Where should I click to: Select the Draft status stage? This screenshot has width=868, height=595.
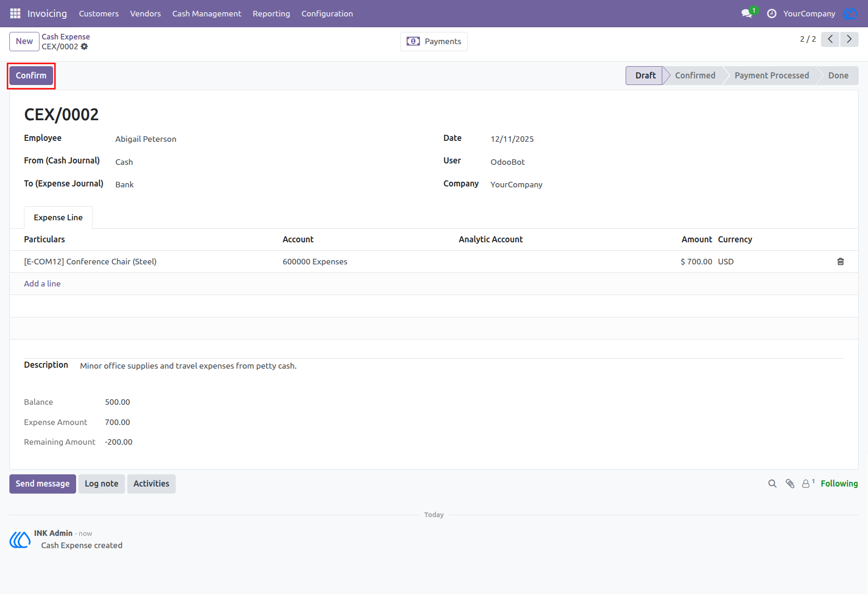[644, 76]
